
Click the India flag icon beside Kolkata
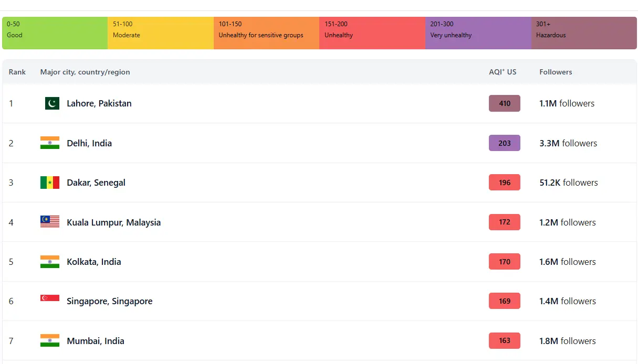point(50,262)
